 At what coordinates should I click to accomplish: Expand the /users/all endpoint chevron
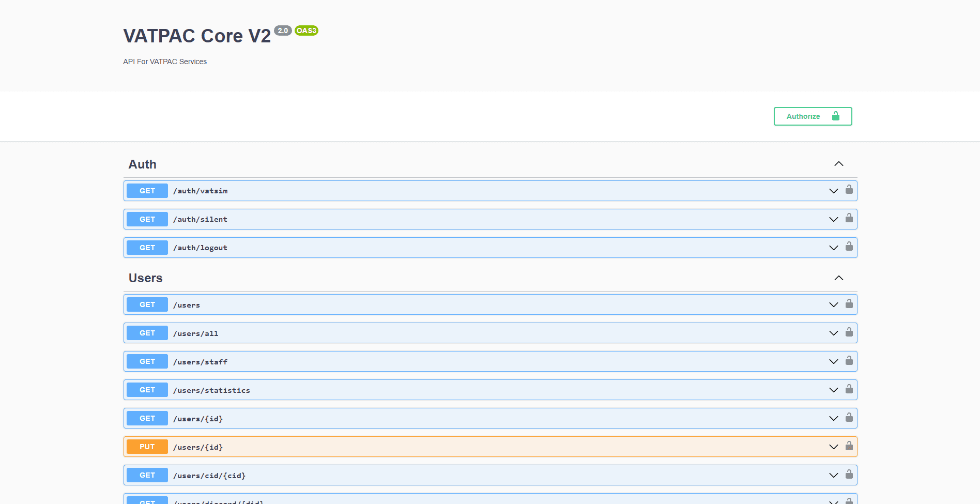(833, 333)
